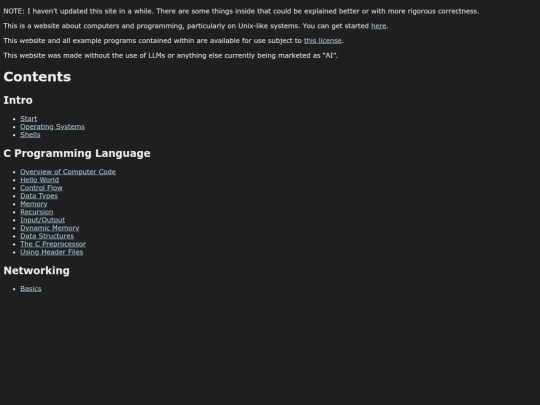
Task: Click the sentence about LLMs and AI
Action: coord(170,55)
